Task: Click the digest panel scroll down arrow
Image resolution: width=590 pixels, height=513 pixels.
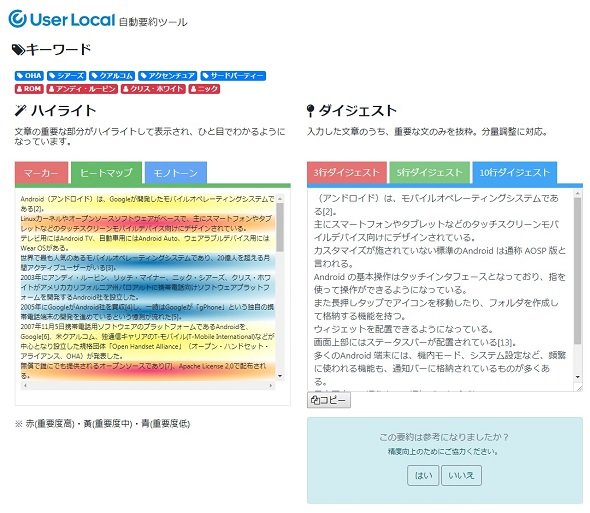Action: tap(578, 377)
